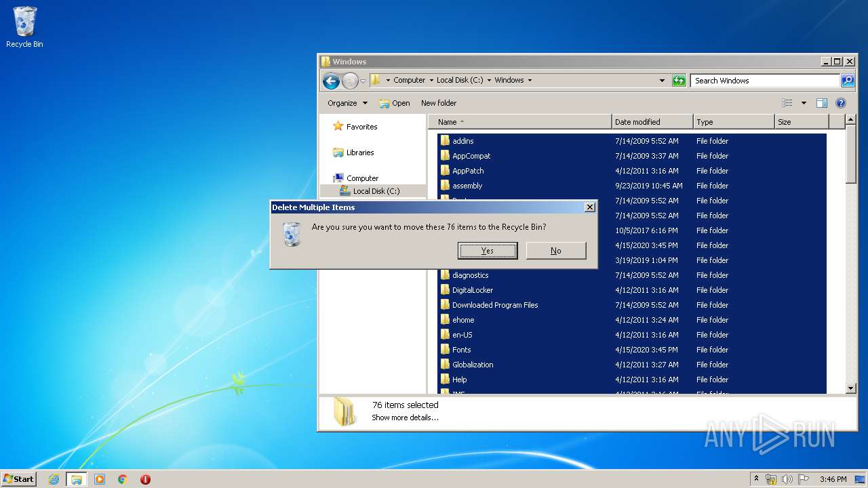The image size is (868, 488).
Task: Click the vertical scrollbar thumb
Action: pyautogui.click(x=851, y=155)
